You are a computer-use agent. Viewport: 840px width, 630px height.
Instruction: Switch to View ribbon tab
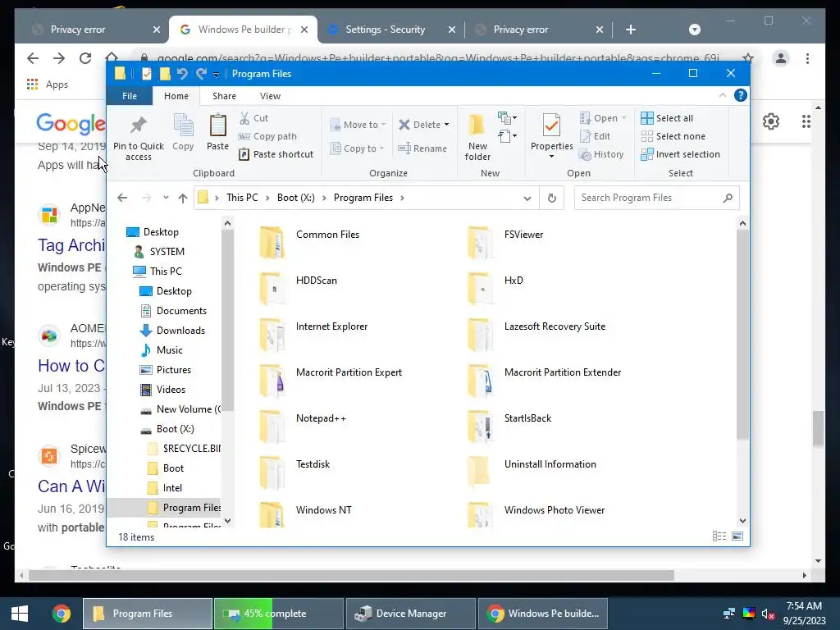pos(270,96)
